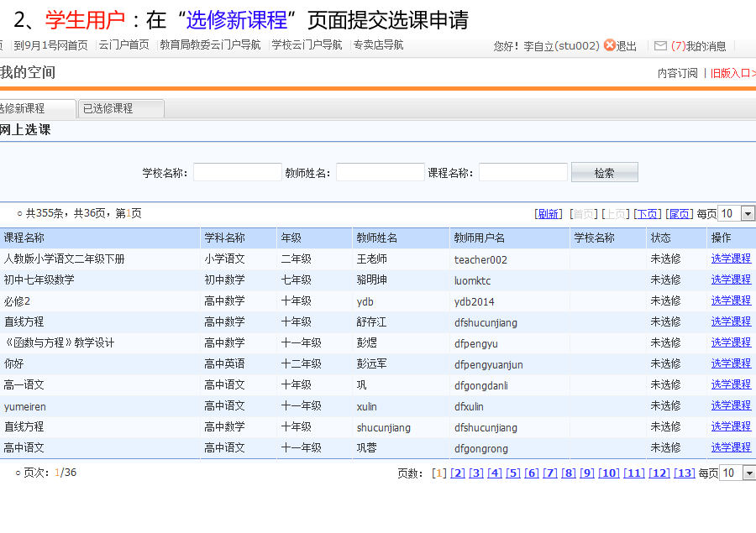Click 选学课程 for 必修2 row
Screen dimensions: 756x533
click(731, 300)
